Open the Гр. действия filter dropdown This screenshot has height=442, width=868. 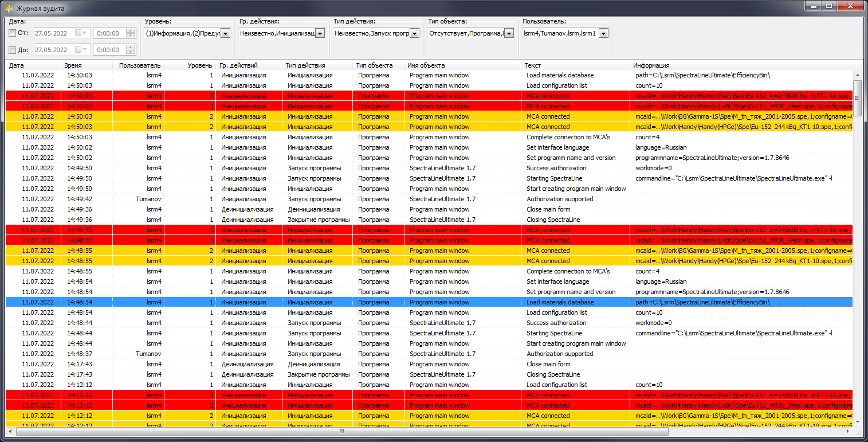[x=320, y=33]
